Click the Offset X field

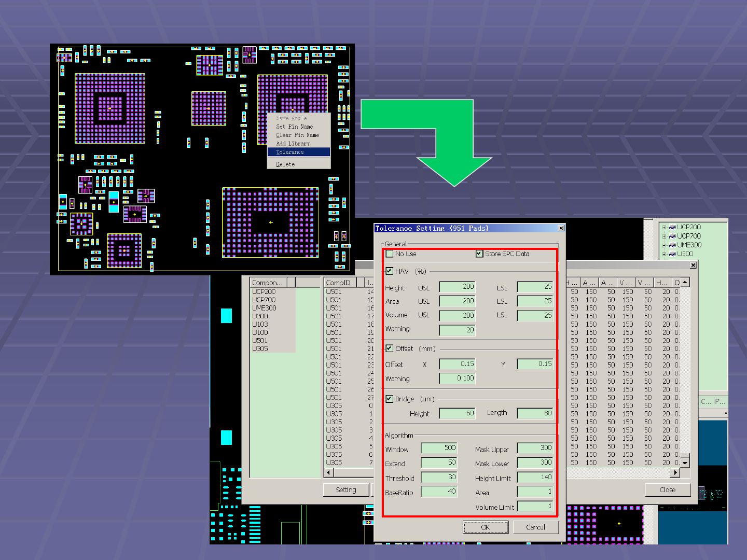point(458,365)
